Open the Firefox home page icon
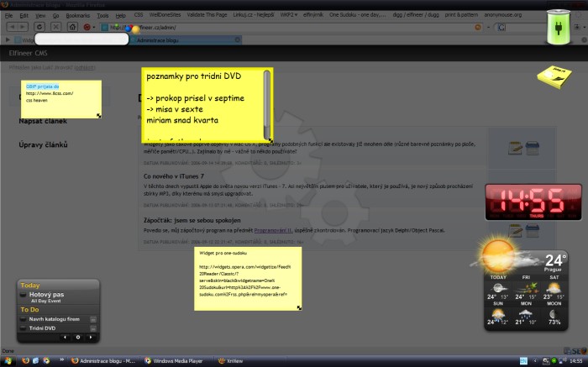588x367 pixels. [72, 27]
